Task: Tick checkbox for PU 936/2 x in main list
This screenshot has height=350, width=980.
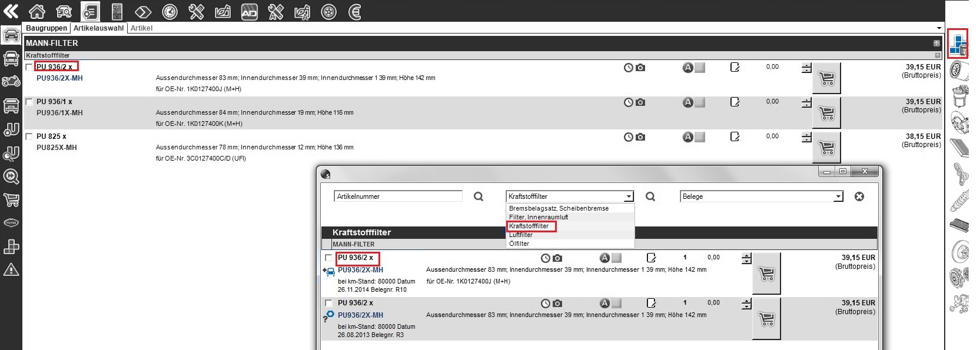Action: pos(29,67)
